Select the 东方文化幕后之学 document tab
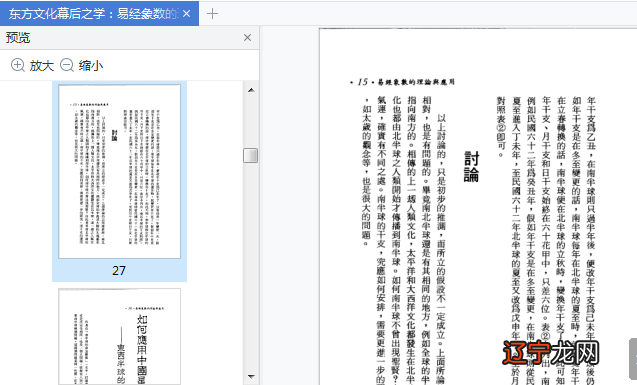This screenshot has width=637, height=385. click(99, 13)
